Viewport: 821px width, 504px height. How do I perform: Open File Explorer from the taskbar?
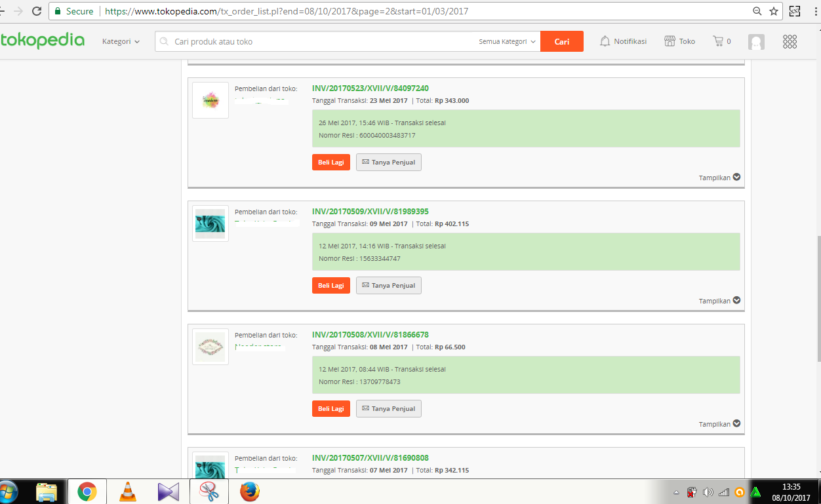(x=47, y=492)
